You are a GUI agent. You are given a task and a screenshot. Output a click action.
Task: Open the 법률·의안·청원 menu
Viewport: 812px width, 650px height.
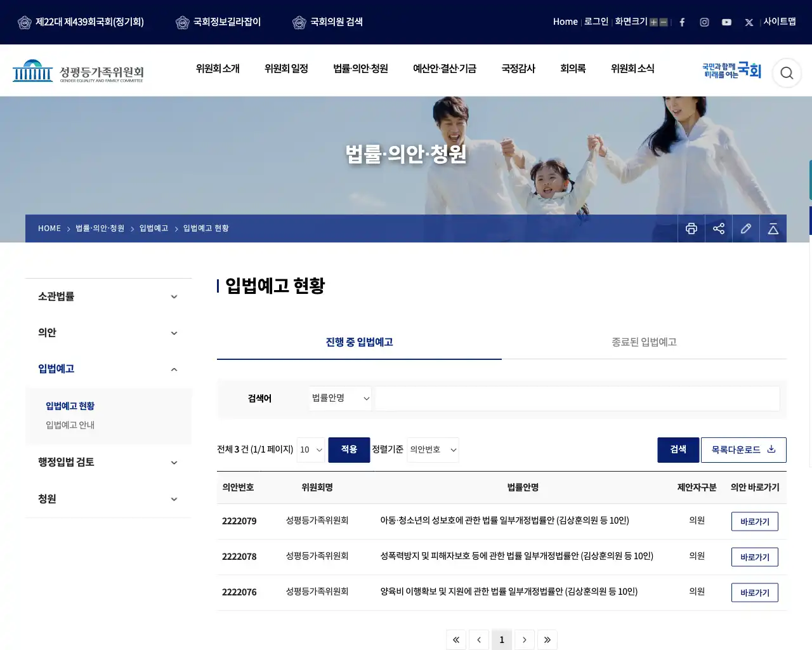pos(360,69)
